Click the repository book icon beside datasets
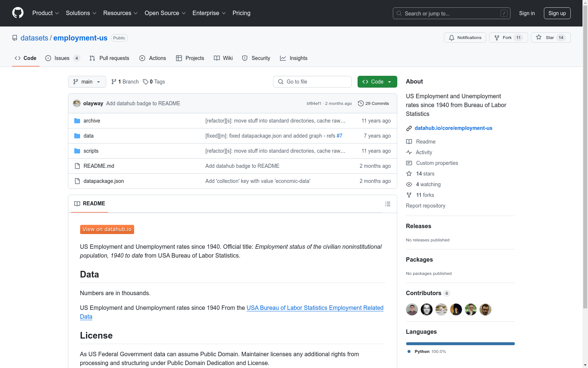 coord(15,38)
